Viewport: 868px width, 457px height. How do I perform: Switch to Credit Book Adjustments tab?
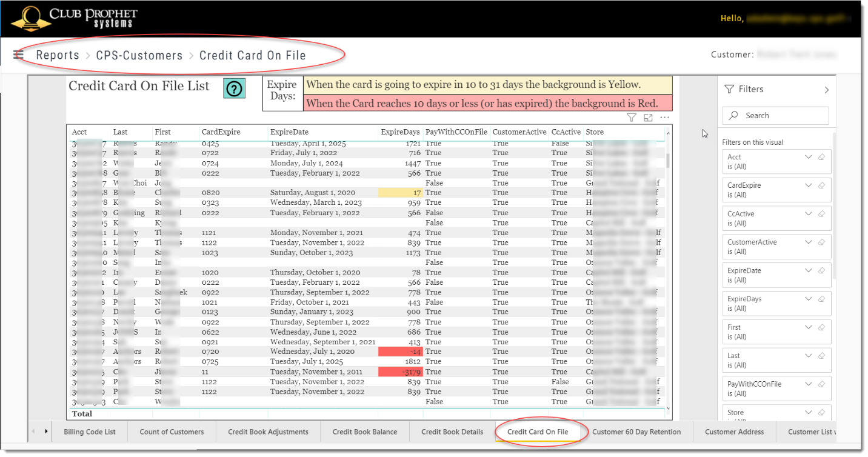coord(268,432)
